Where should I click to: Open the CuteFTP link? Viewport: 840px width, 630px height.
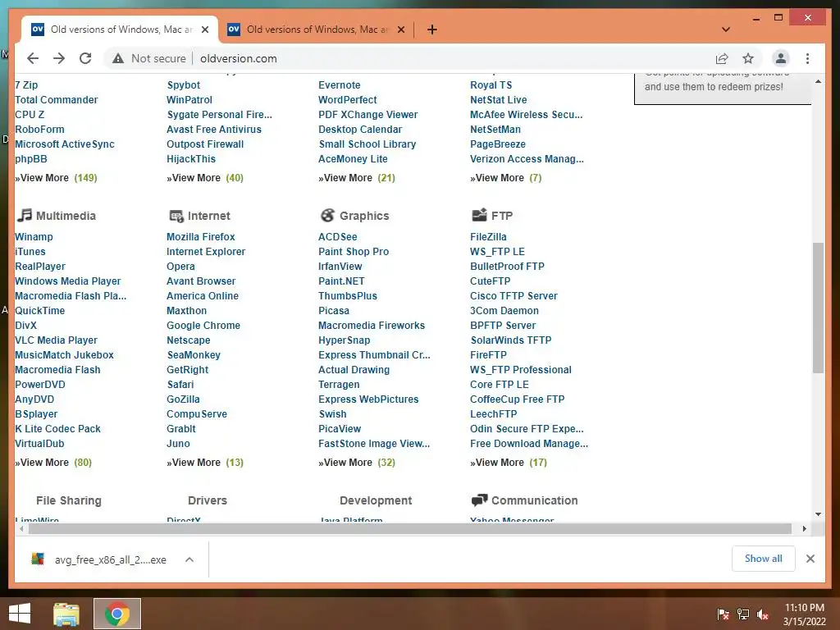(491, 281)
